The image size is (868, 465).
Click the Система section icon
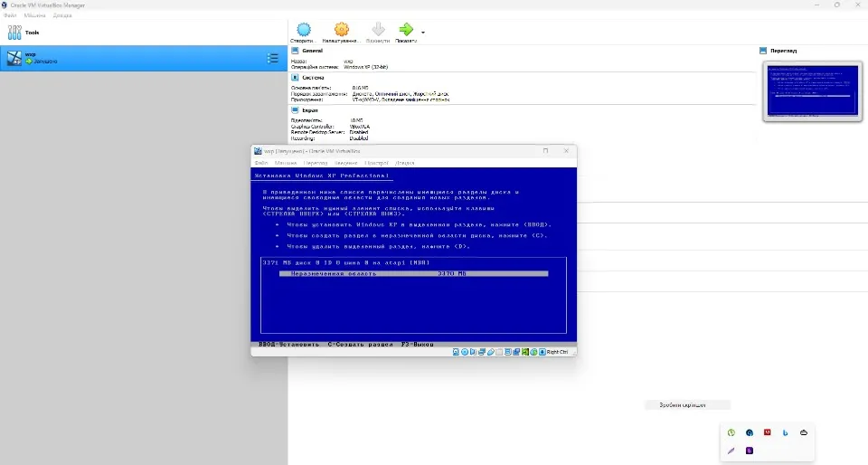[295, 78]
